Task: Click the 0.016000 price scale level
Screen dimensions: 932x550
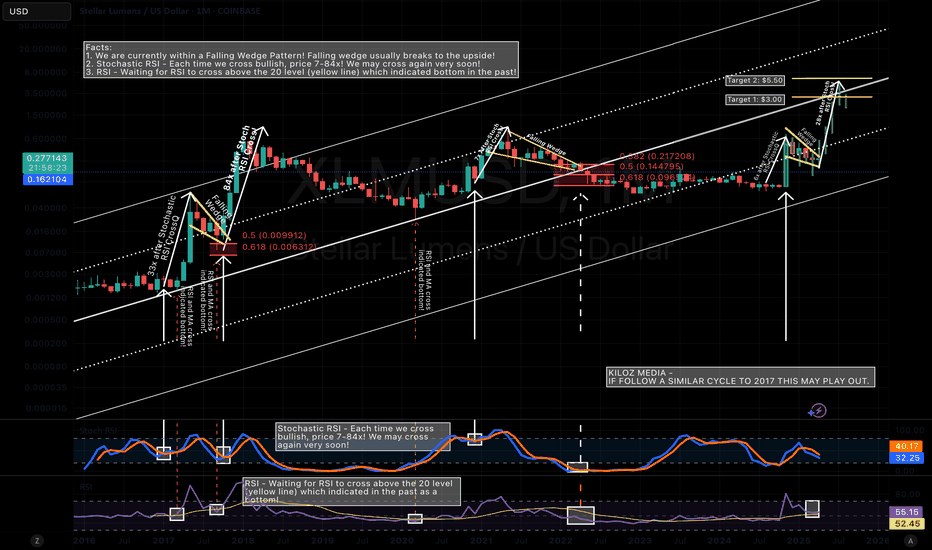Action: [45, 231]
